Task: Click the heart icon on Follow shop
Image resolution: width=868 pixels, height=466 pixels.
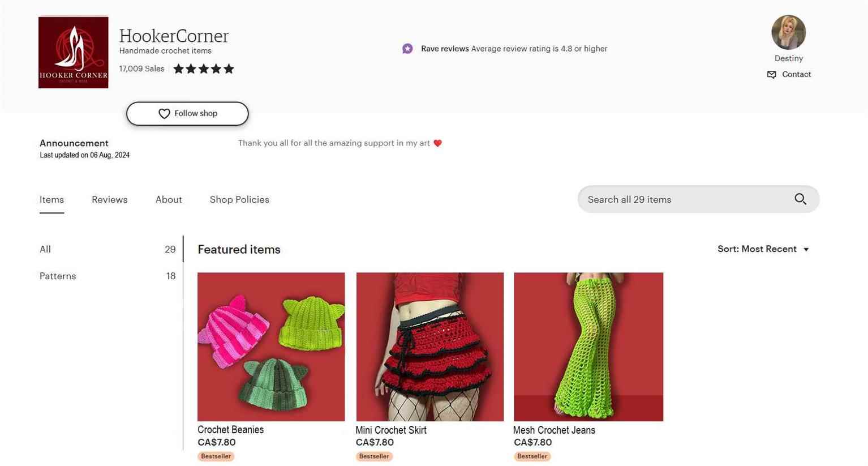Action: pyautogui.click(x=164, y=114)
